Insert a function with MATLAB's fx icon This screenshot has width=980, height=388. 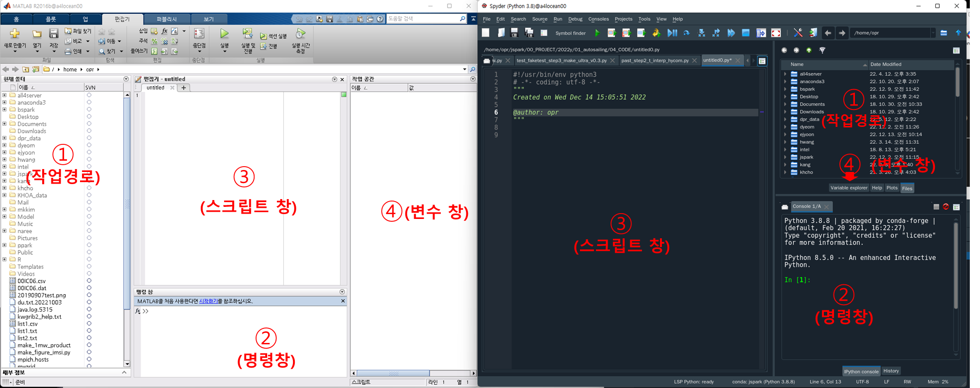(x=164, y=31)
